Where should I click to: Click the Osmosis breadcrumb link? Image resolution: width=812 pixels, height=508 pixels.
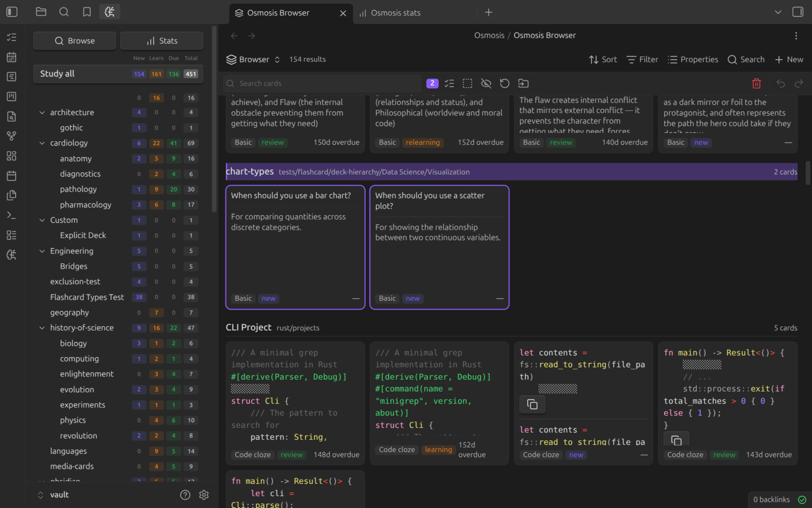tap(489, 35)
